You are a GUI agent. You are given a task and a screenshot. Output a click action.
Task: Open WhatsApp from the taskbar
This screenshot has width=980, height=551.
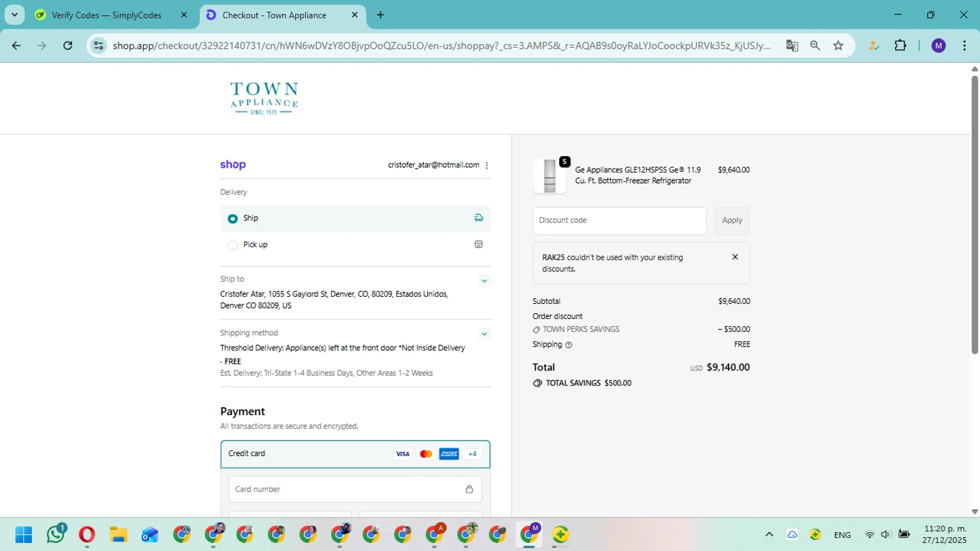point(56,535)
